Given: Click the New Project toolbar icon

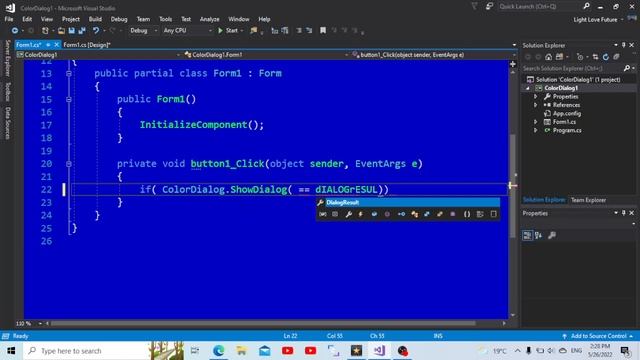Looking at the screenshot, I should 45,31.
